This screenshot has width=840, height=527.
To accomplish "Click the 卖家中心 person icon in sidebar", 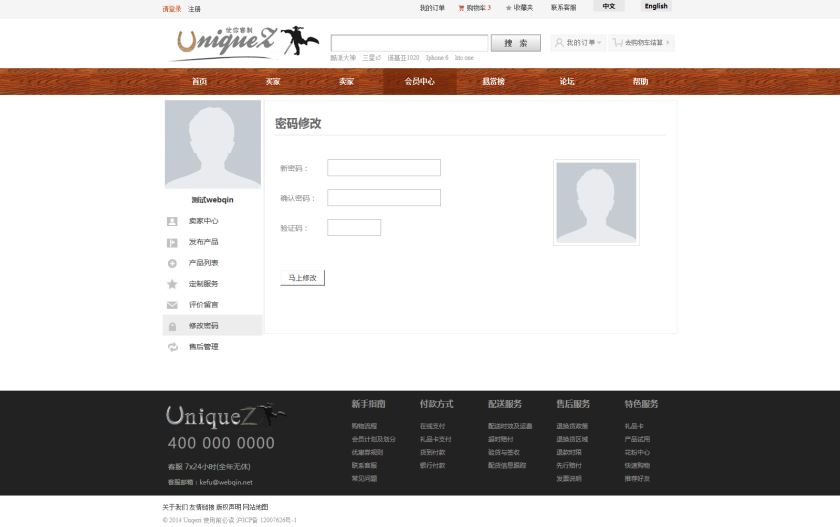I will tap(172, 221).
